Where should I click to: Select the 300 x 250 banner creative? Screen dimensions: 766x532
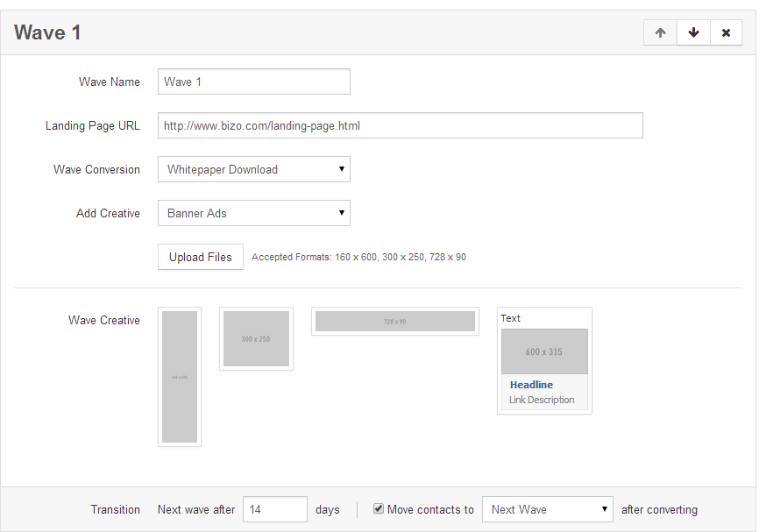tap(256, 338)
